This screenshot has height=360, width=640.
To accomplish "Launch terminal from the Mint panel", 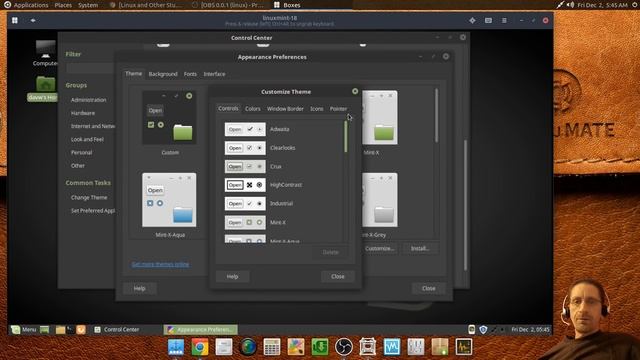I will [x=70, y=329].
